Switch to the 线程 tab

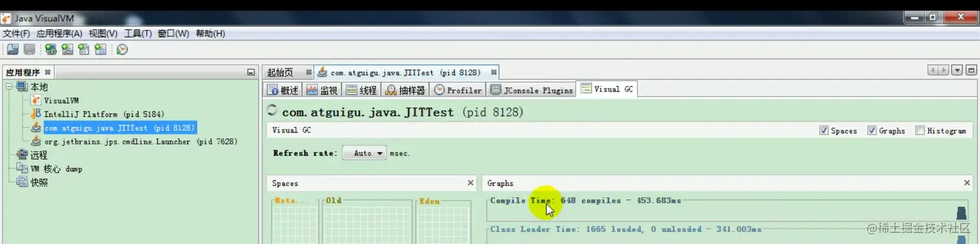(x=362, y=90)
